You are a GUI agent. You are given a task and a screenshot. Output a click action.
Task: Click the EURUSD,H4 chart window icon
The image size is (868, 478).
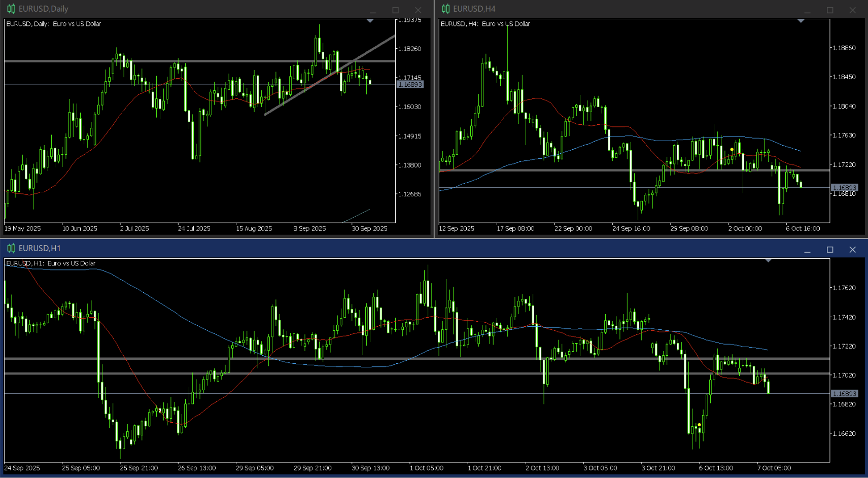[x=445, y=9]
